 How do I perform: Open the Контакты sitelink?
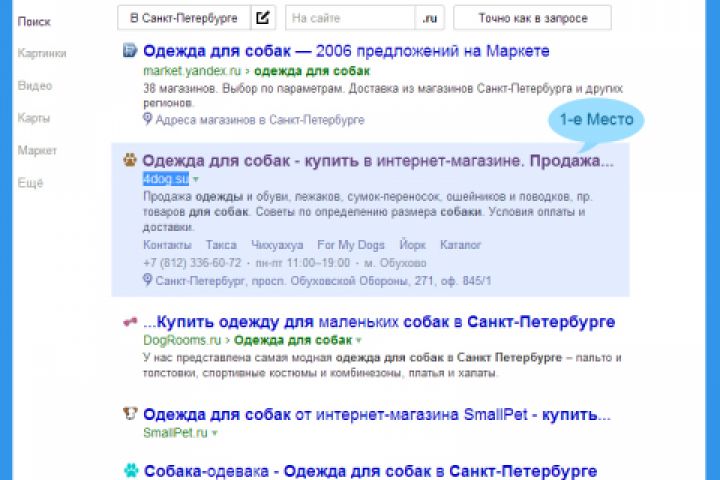click(167, 245)
